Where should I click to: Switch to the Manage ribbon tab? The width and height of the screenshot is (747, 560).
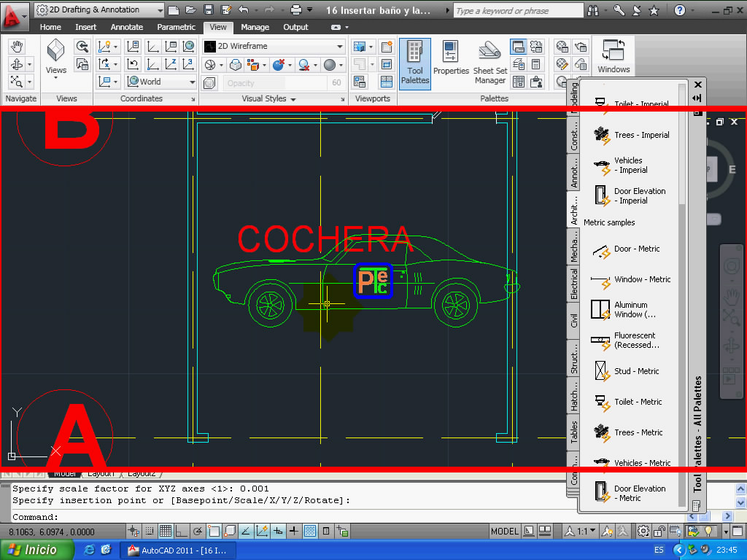(255, 27)
